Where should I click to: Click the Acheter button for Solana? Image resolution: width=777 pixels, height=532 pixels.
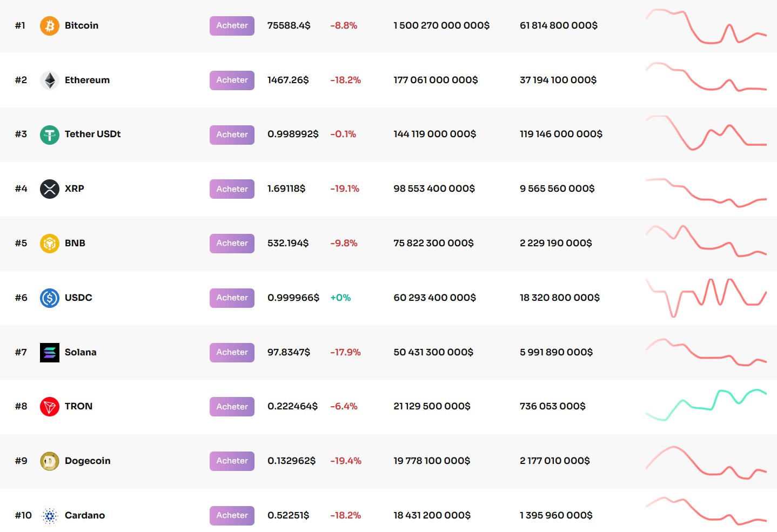[x=231, y=352]
